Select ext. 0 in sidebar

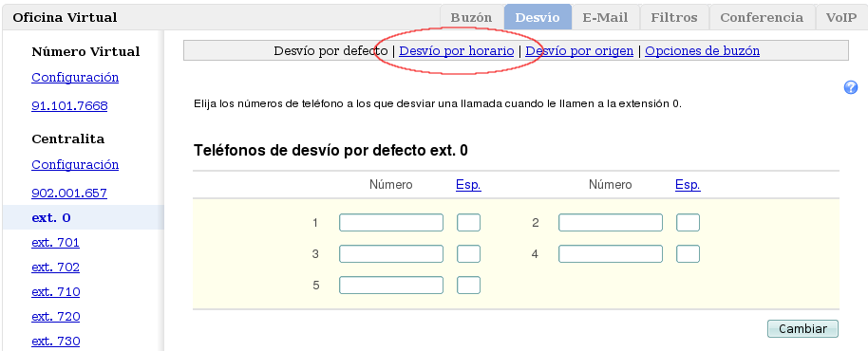click(x=83, y=218)
